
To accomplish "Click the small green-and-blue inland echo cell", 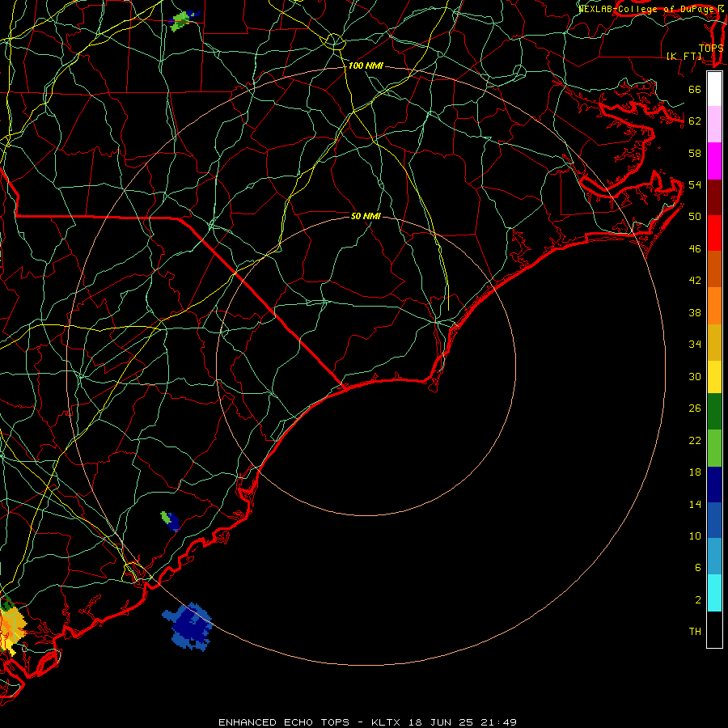I will (170, 521).
